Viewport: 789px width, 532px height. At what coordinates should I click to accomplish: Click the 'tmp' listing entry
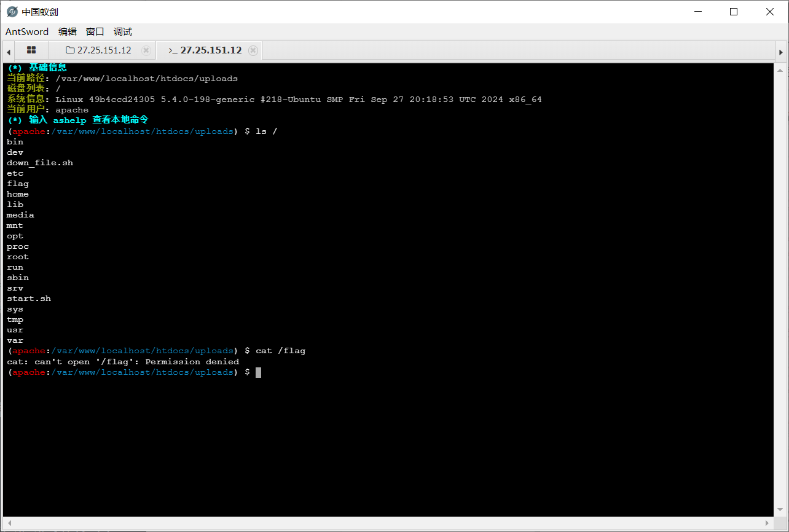[15, 319]
